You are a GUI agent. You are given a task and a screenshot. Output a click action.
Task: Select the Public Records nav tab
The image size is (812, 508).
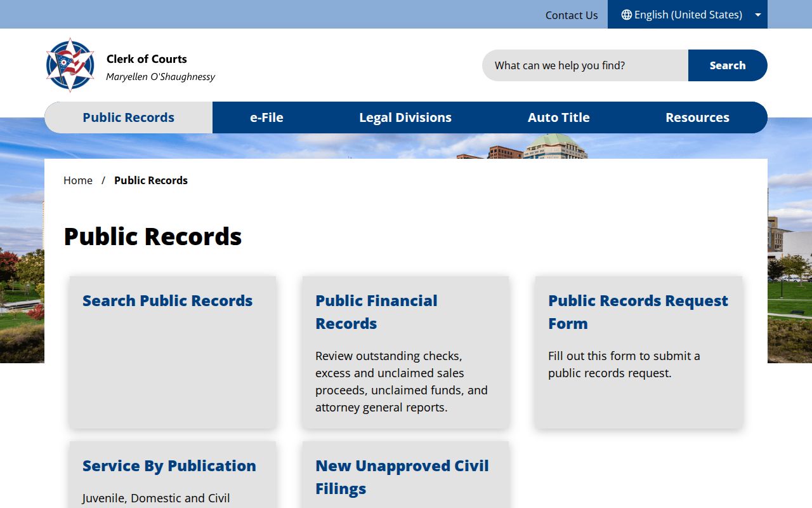[128, 117]
